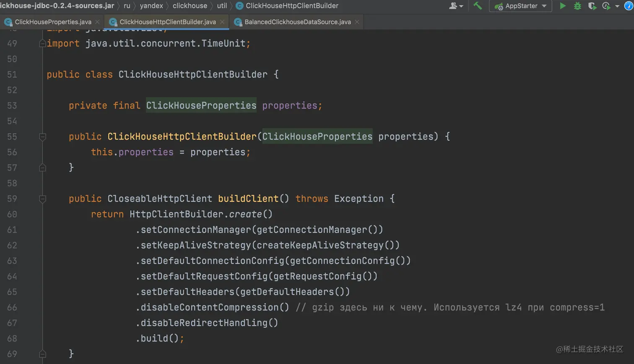Viewport: 634px width, 364px height.
Task: Run AppStarter with the green play icon
Action: pyautogui.click(x=563, y=6)
